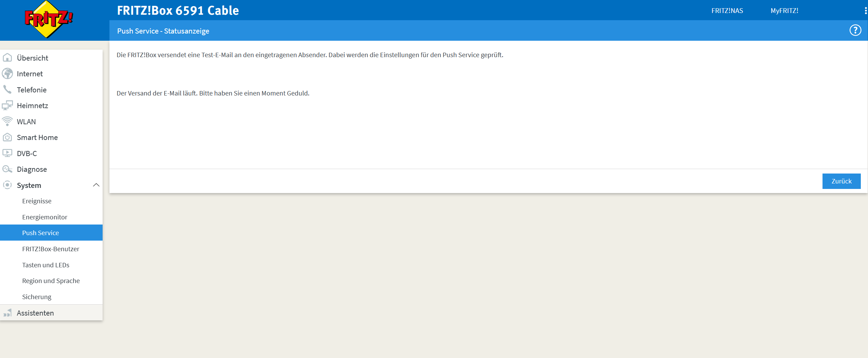
Task: Open Diagnose menu entry
Action: [x=51, y=169]
